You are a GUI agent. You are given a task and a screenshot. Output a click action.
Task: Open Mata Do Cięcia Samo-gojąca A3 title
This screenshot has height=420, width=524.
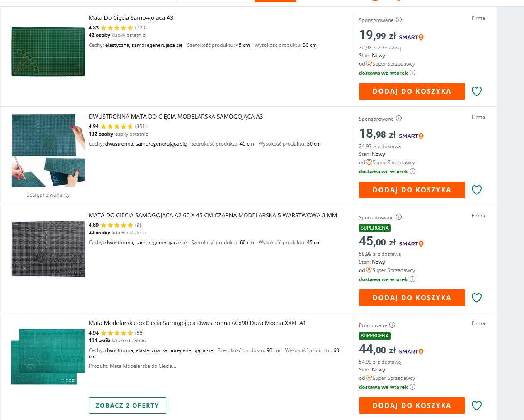[x=131, y=18]
